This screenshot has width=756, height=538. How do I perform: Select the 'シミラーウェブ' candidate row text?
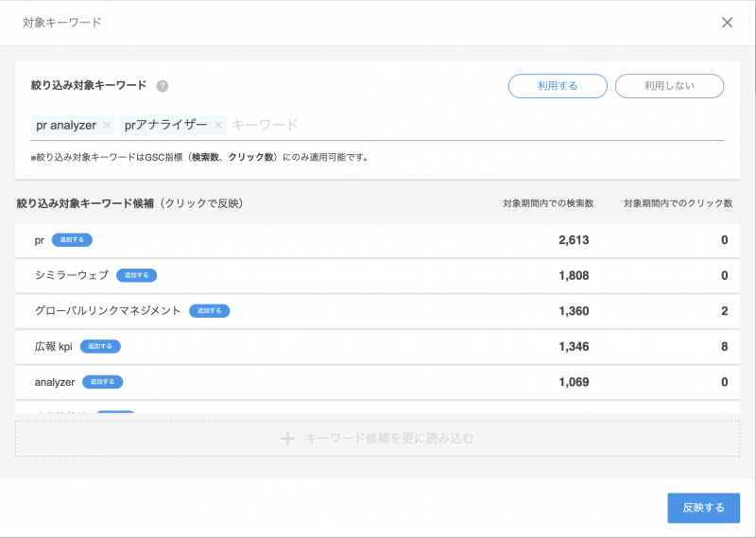pos(72,275)
